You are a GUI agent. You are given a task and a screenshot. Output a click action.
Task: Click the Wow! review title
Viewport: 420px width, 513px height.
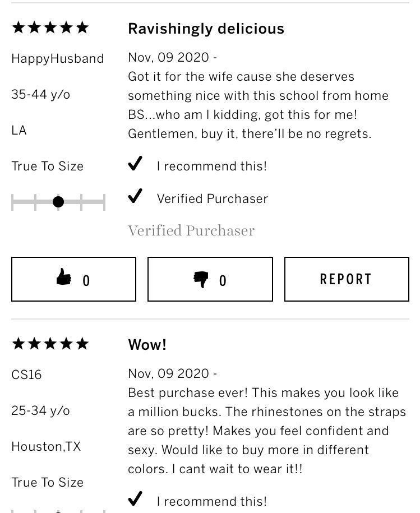(147, 344)
